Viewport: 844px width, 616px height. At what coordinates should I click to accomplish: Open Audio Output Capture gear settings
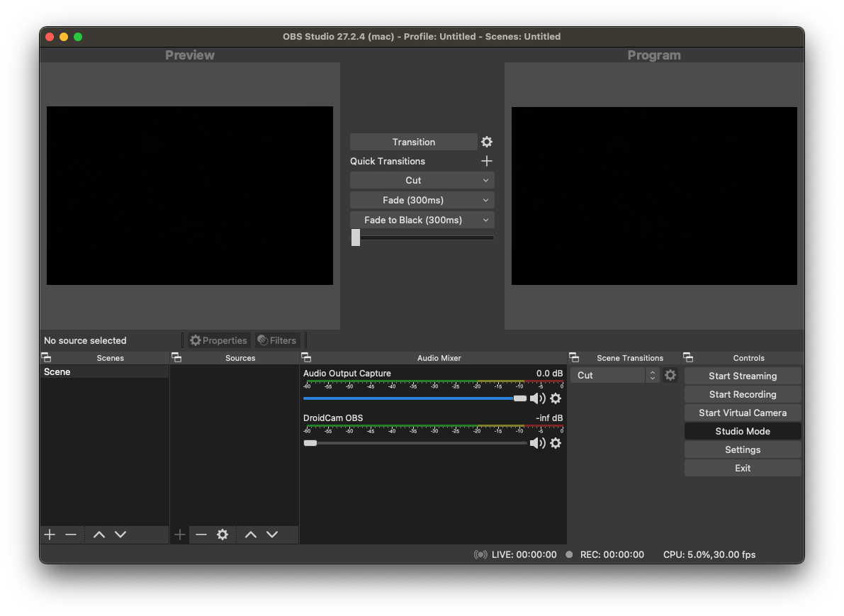(x=556, y=398)
